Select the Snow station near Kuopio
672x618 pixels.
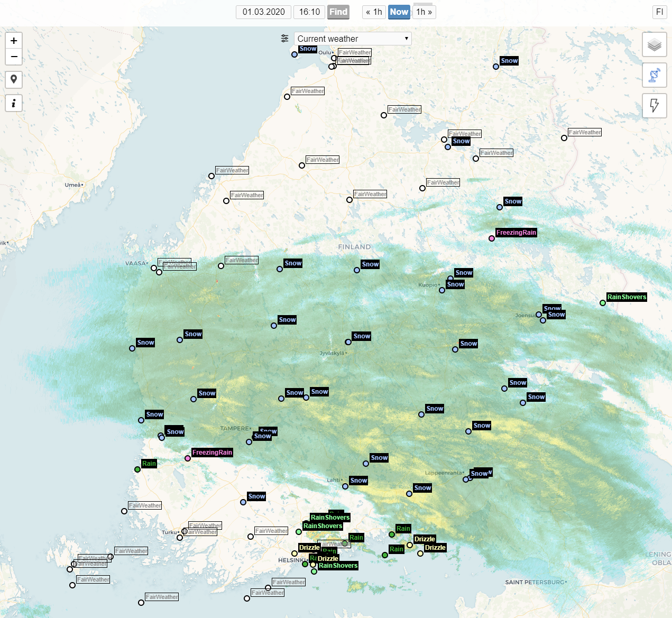pos(442,290)
